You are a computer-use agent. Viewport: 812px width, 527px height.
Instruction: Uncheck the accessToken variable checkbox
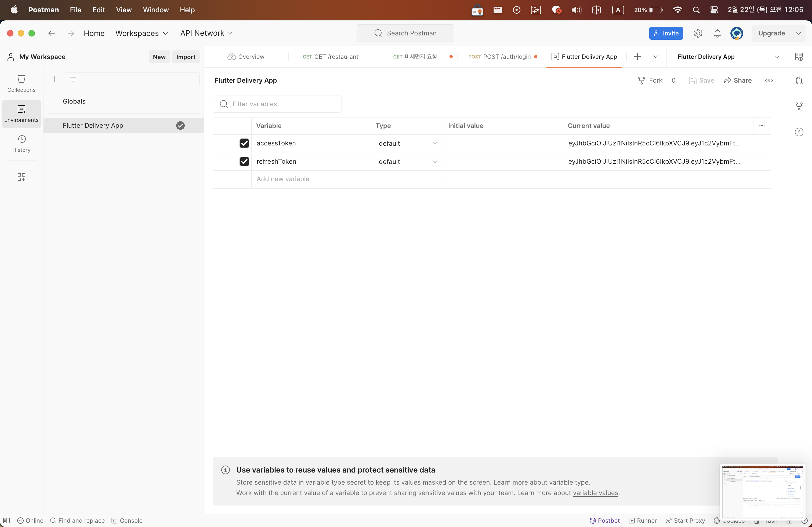pos(244,143)
